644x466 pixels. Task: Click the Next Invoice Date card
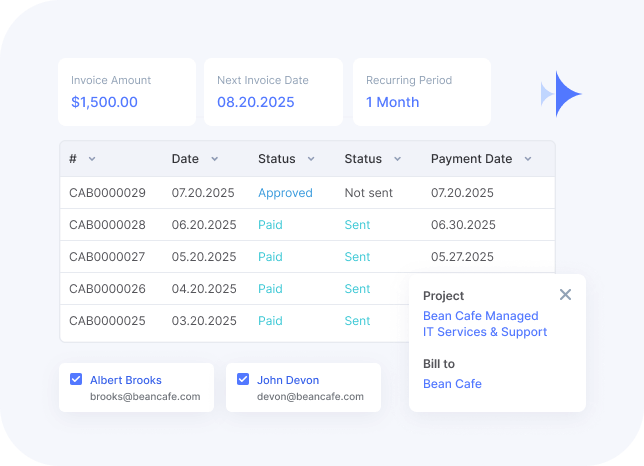[273, 92]
